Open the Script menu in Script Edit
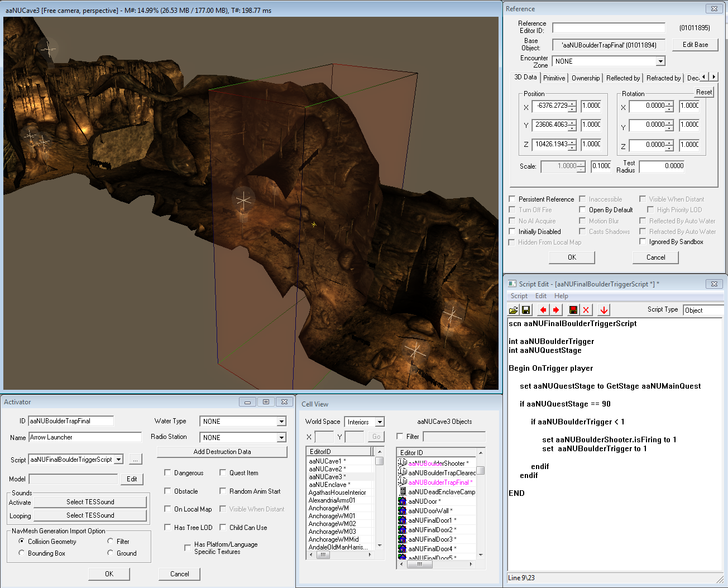This screenshot has width=728, height=588. [519, 296]
